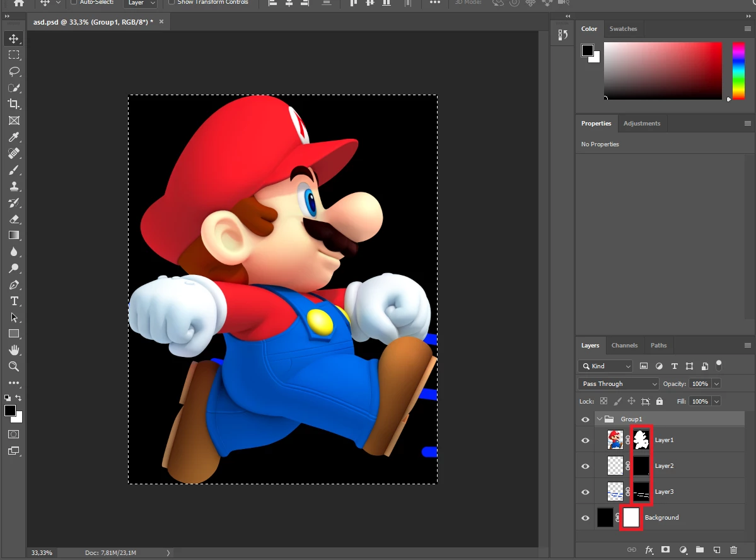Select the Crop tool
Viewport: 756px width, 560px height.
14,104
